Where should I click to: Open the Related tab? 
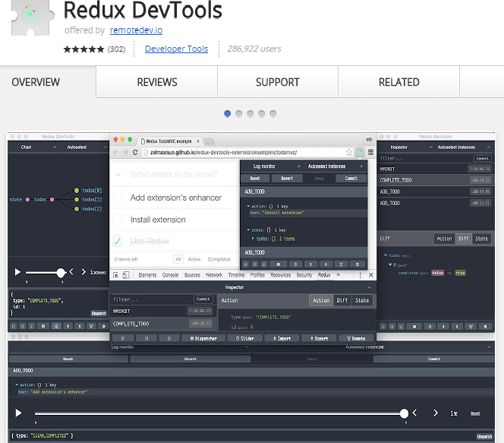[x=398, y=82]
